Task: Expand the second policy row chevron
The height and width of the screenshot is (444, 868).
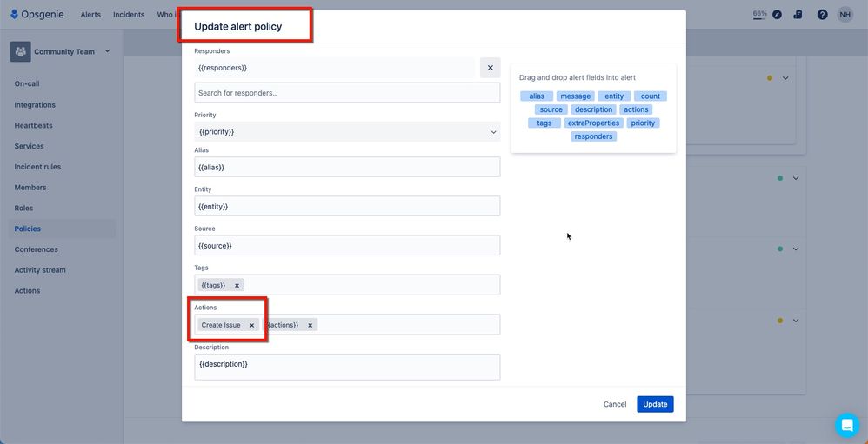Action: tap(796, 178)
